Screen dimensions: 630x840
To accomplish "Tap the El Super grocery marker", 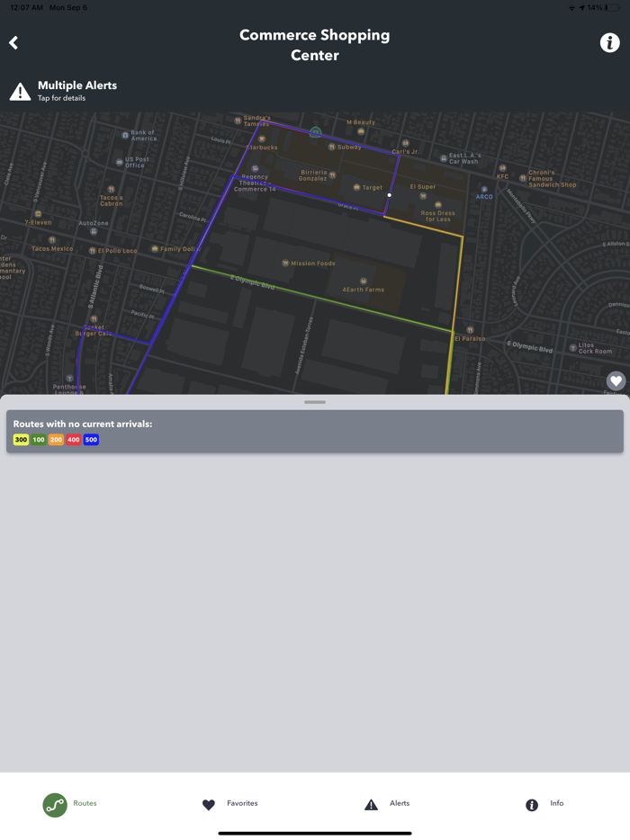I will pyautogui.click(x=423, y=196).
